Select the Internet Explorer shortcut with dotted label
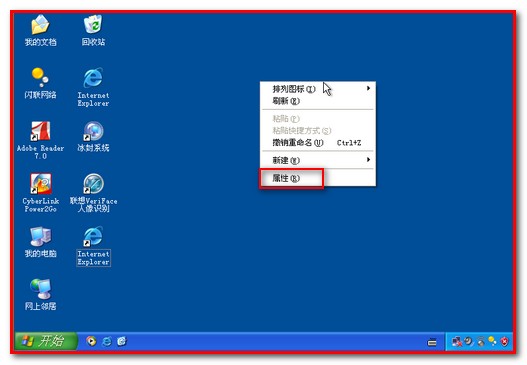527x365 pixels. (93, 246)
